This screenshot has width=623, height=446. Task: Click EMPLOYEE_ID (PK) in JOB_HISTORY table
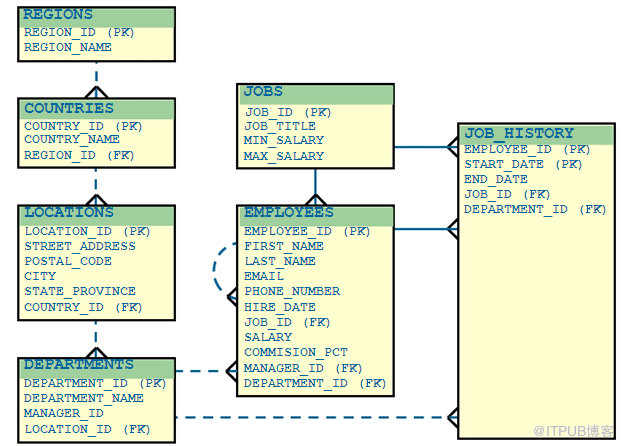[x=527, y=149]
